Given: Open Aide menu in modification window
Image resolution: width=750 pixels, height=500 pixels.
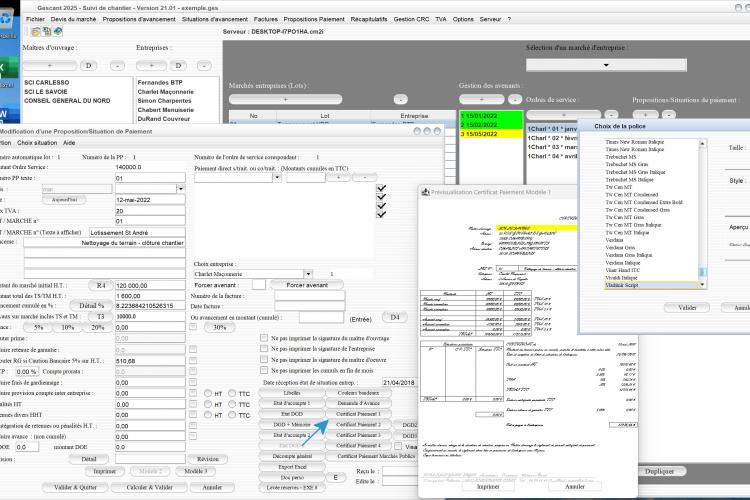Looking at the screenshot, I should 69,143.
